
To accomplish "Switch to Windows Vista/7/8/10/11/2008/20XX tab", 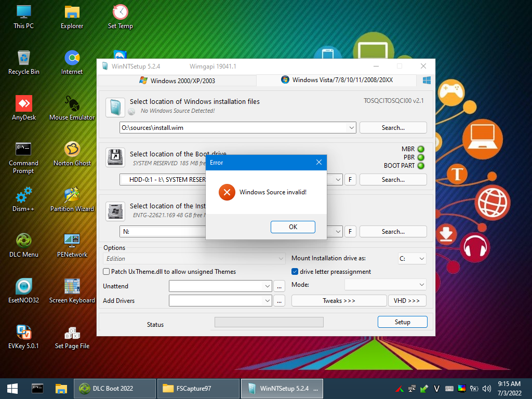I will point(337,80).
